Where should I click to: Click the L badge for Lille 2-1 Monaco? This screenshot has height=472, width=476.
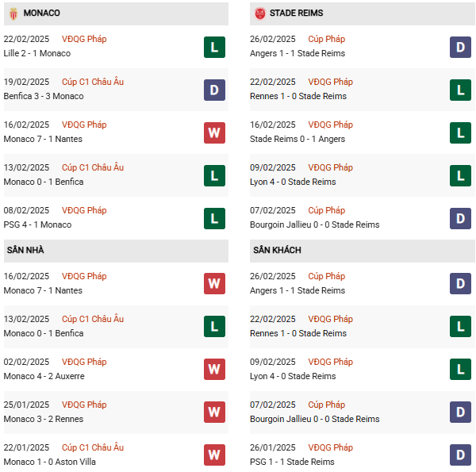click(x=214, y=48)
